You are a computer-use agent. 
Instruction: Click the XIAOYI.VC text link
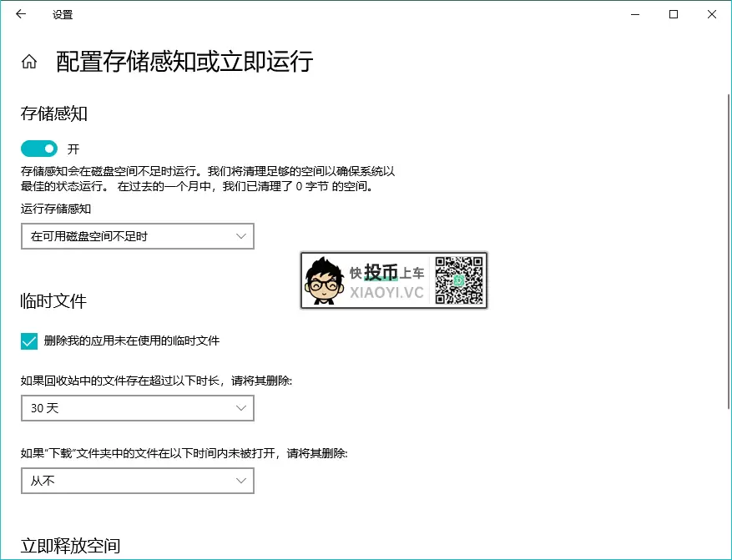coord(389,294)
